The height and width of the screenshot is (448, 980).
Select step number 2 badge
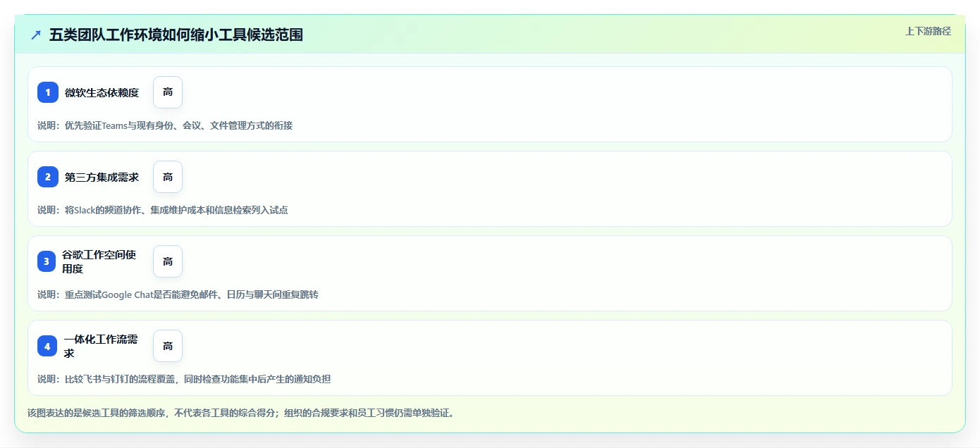click(48, 177)
